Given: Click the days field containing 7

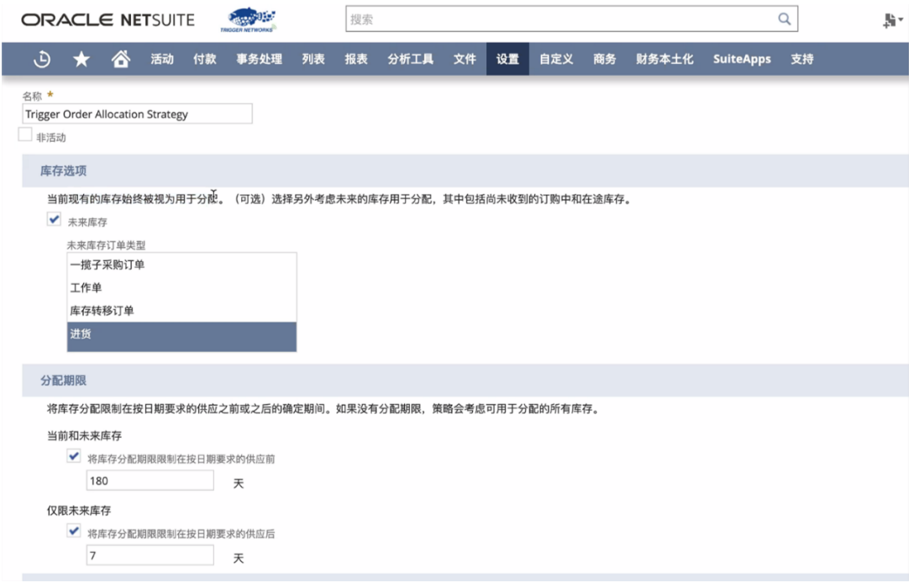Looking at the screenshot, I should tap(150, 555).
